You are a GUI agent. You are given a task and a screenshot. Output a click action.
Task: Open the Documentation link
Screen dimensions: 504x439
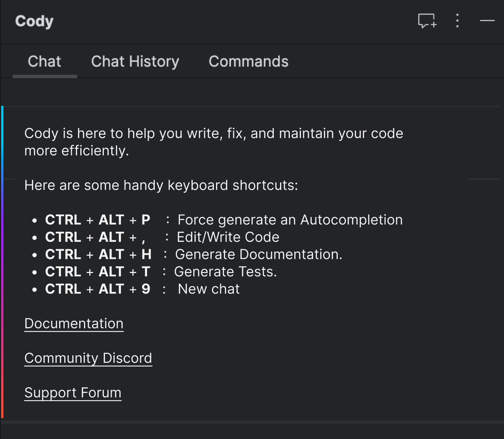click(74, 324)
